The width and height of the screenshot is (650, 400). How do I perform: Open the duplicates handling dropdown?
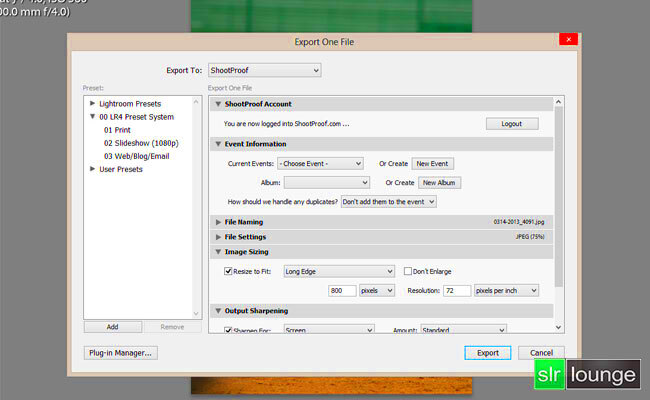pos(388,202)
